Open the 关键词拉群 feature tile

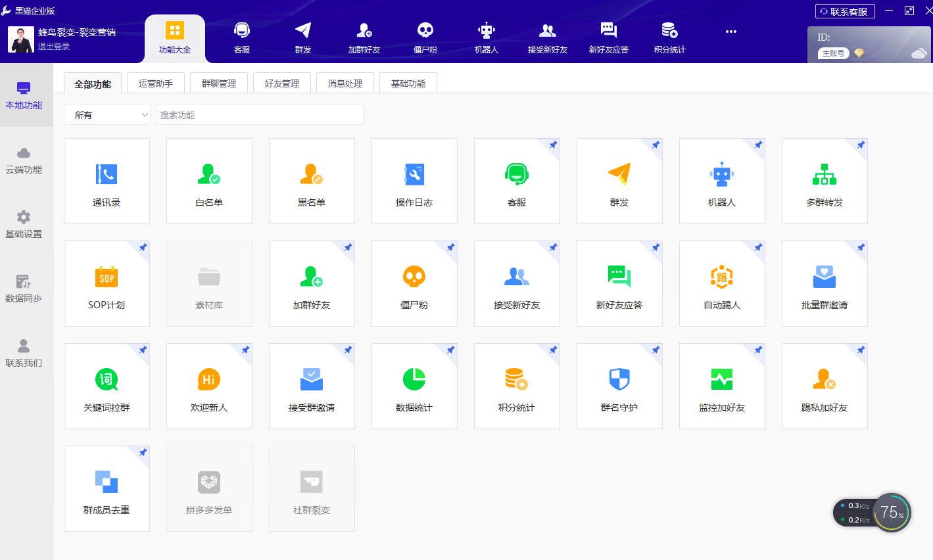click(107, 386)
